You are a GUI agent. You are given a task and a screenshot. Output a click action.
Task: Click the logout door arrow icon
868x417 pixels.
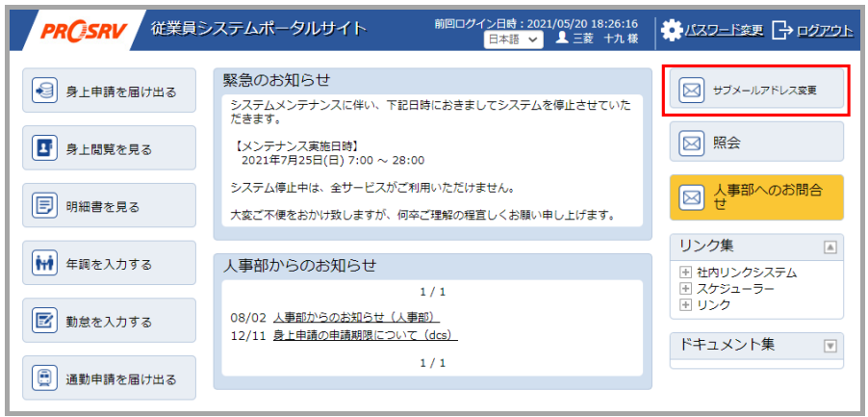pyautogui.click(x=782, y=31)
